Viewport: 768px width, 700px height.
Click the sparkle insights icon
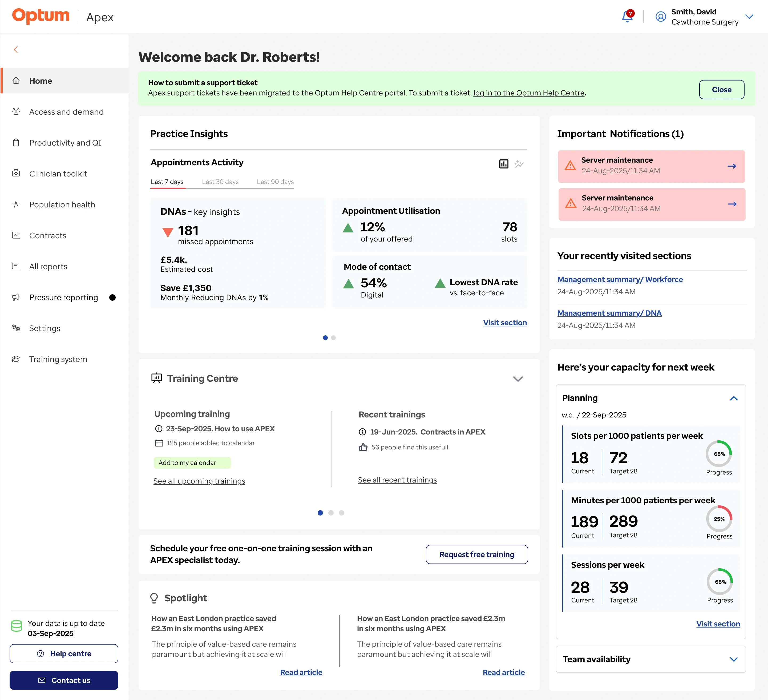[x=519, y=164]
